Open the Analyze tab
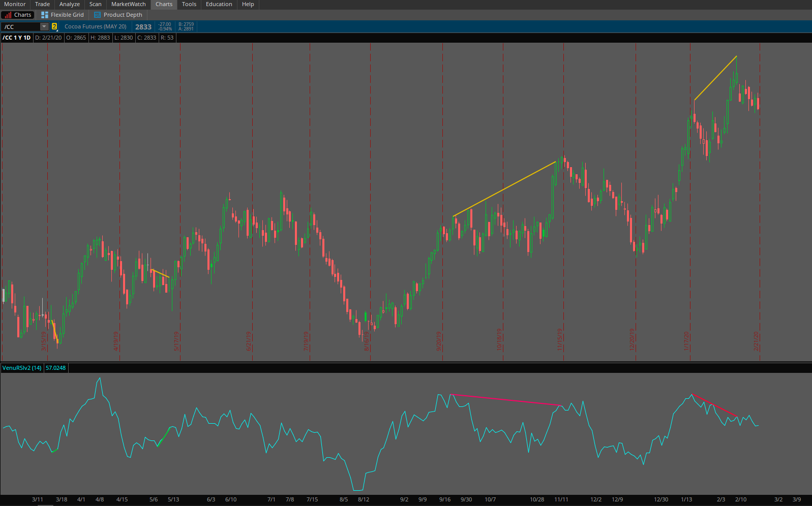Screen dimensions: 812x506 (70, 4)
